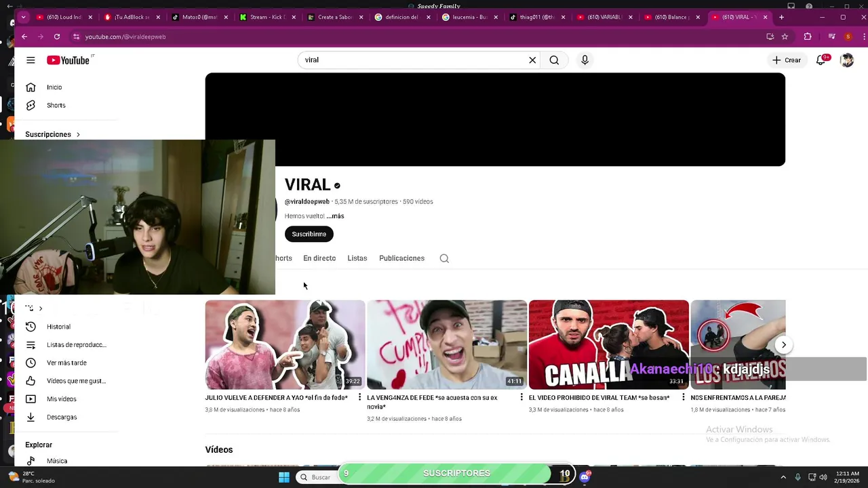Open browser extensions puzzle icon
Screen dimensions: 868x488
tap(807, 37)
